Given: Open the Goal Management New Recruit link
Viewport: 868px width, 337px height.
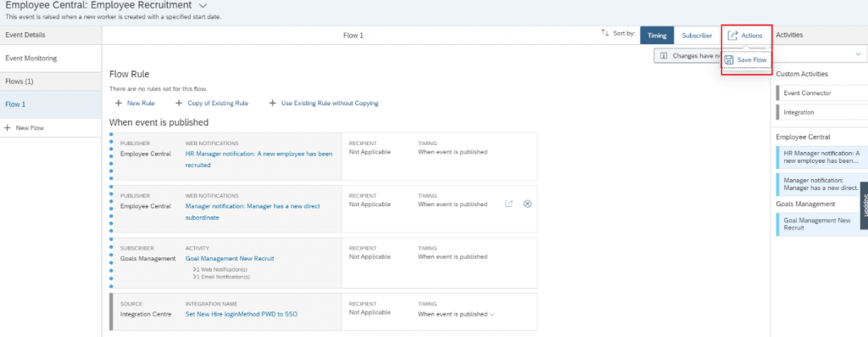Looking at the screenshot, I should pos(230,259).
